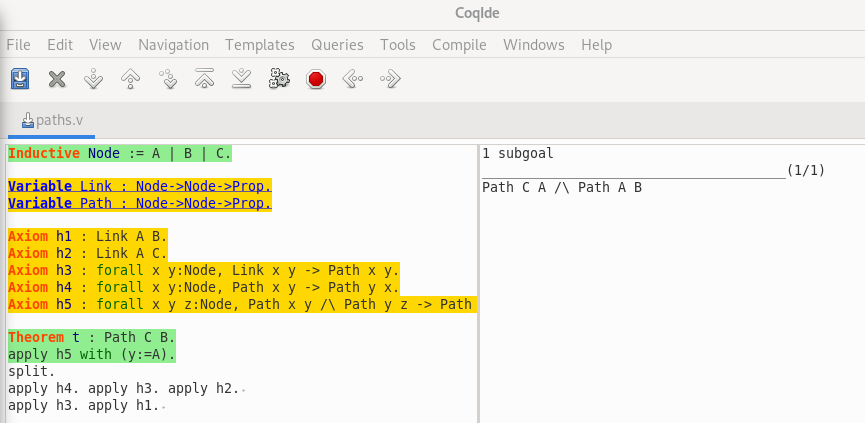Open the Navigation menu
The height and width of the screenshot is (423, 865).
(x=173, y=45)
